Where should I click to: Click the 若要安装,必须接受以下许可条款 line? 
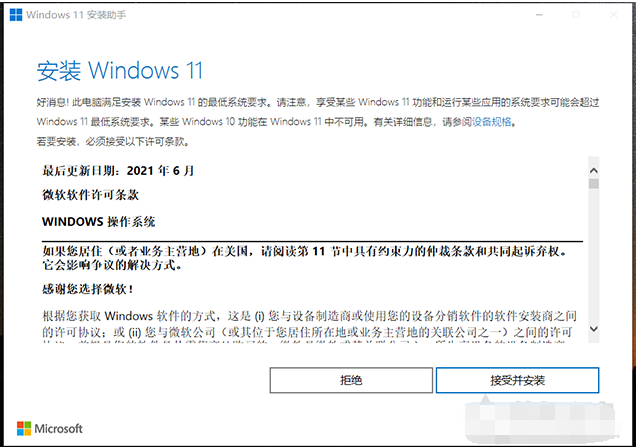click(112, 142)
